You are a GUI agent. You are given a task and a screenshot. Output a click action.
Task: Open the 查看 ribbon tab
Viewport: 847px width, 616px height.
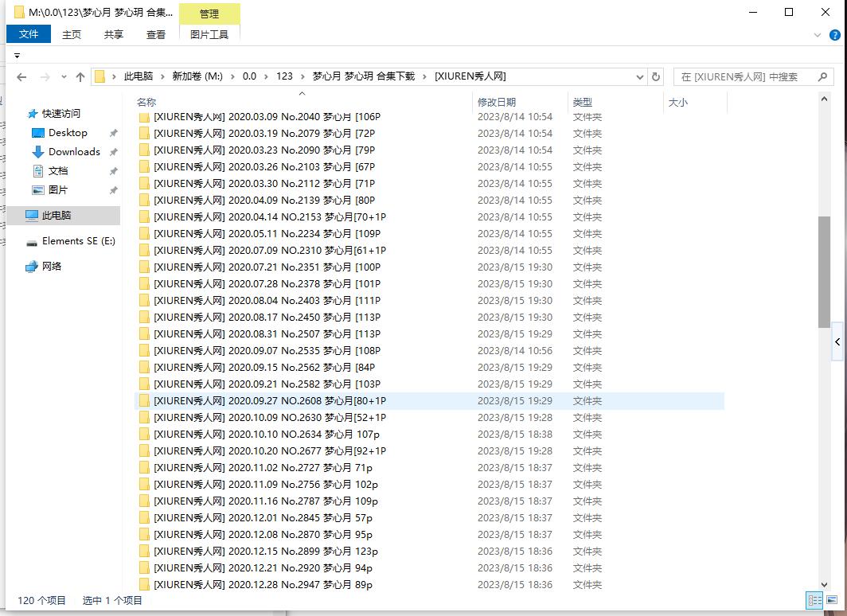155,34
